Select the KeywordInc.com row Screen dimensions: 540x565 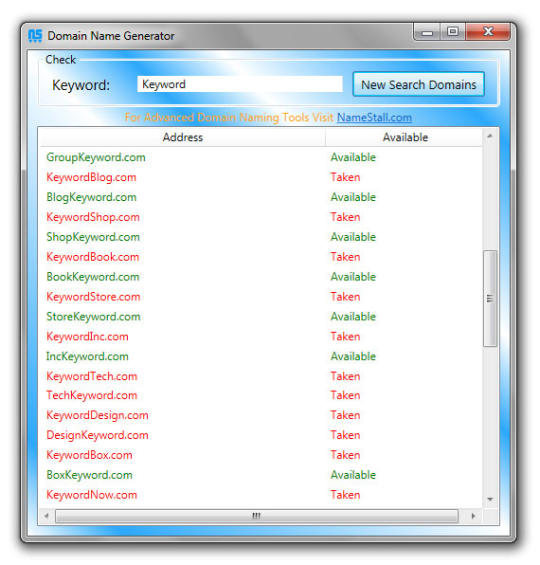(261, 337)
